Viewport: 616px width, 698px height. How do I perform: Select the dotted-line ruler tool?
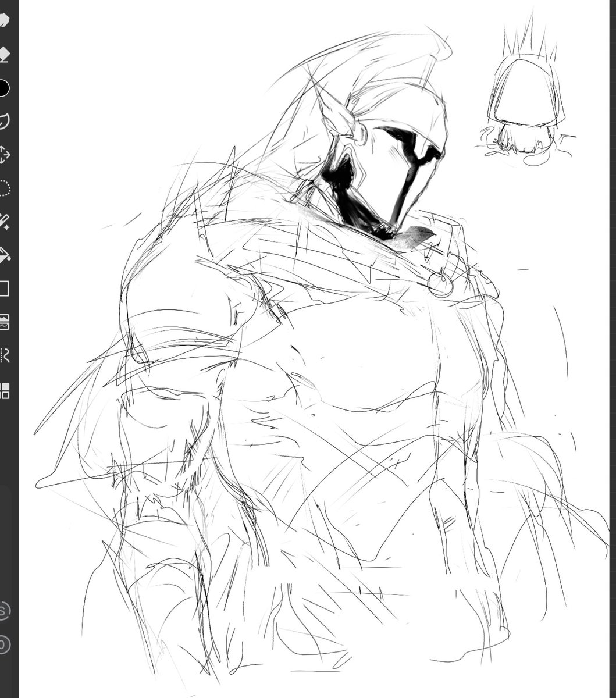point(5,355)
